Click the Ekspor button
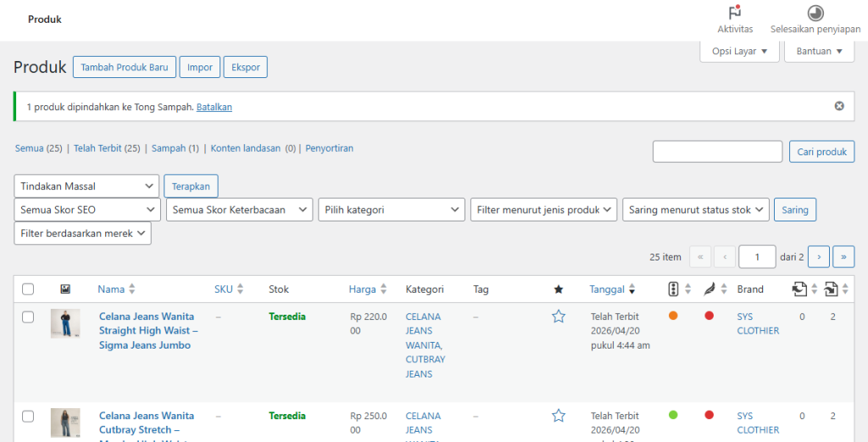This screenshot has width=868, height=442. click(246, 67)
